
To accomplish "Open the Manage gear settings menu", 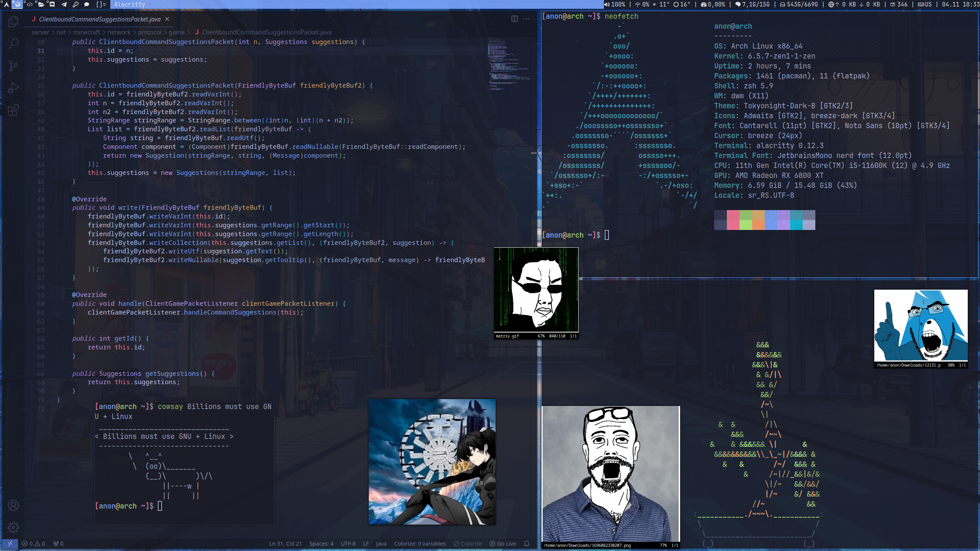I will tap(13, 527).
